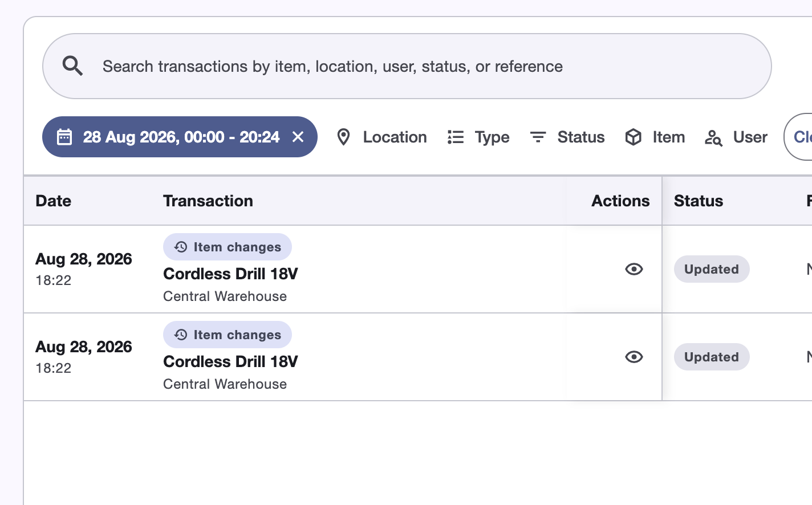Click the calendar icon in date filter
The height and width of the screenshot is (505, 812).
[x=64, y=137]
